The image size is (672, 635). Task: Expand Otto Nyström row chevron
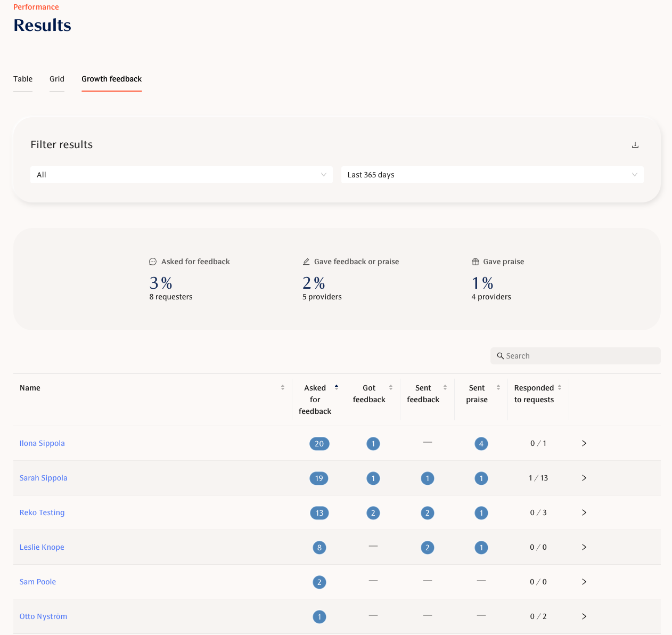point(584,616)
